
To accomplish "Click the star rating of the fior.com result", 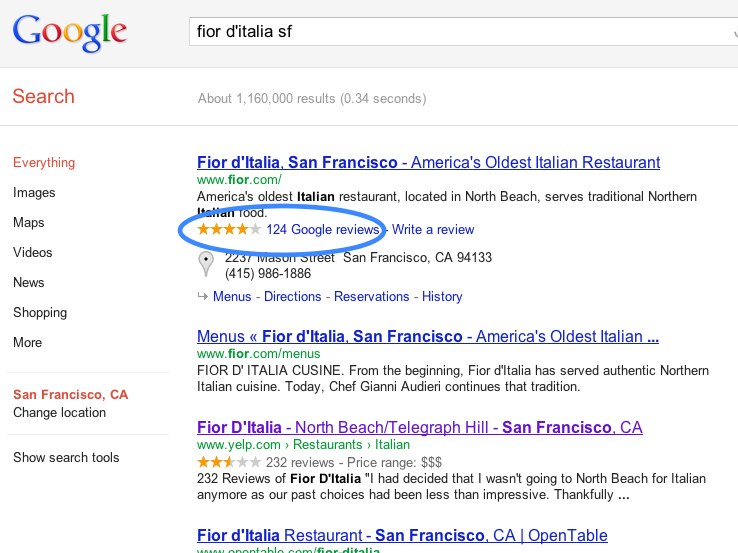I will point(229,230).
